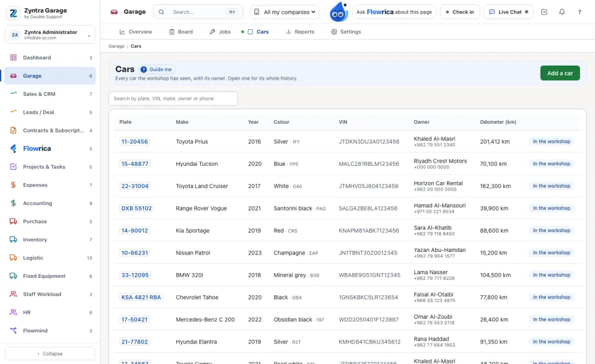595x364 pixels.
Task: Open the Inventory truck icon
Action: (13, 240)
